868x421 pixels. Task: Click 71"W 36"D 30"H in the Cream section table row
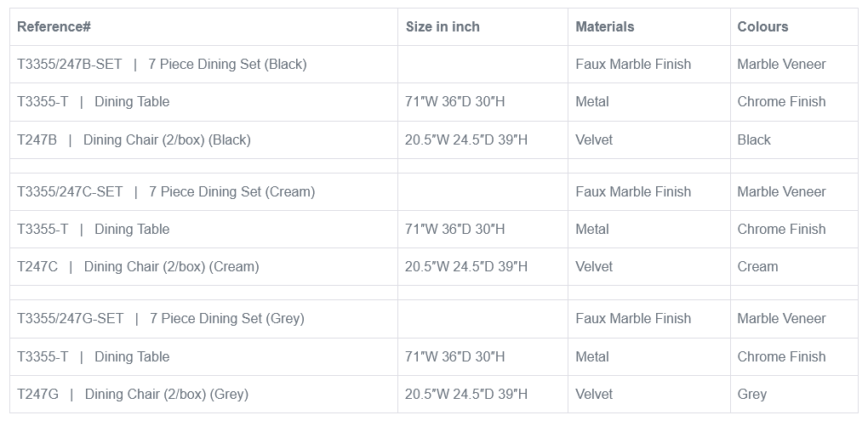454,229
